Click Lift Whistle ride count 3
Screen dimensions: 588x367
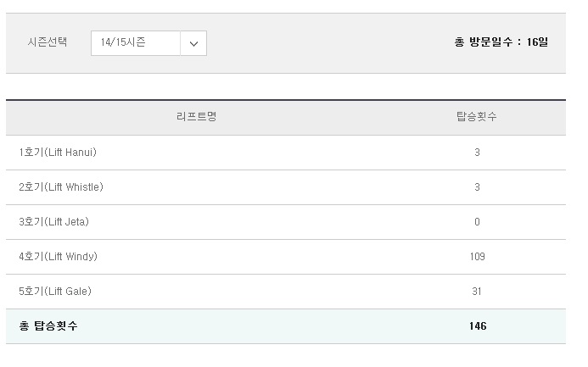(x=477, y=186)
